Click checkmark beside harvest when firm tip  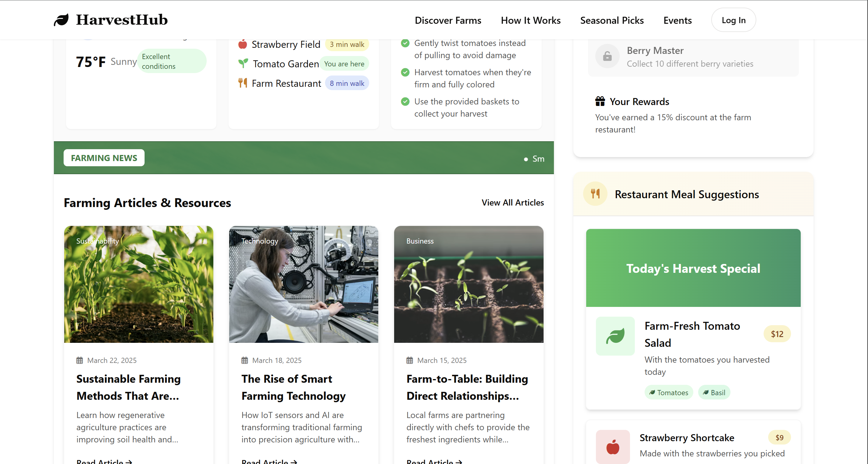tap(405, 72)
